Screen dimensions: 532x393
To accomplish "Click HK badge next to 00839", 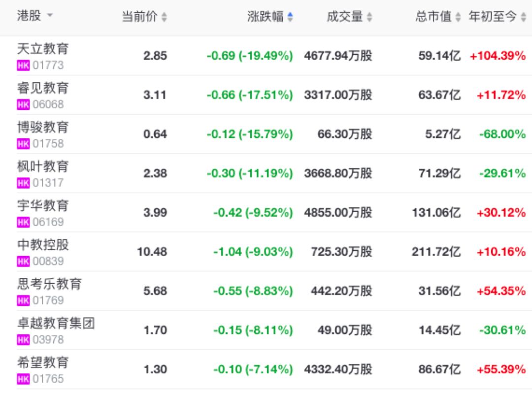I will coord(23,261).
